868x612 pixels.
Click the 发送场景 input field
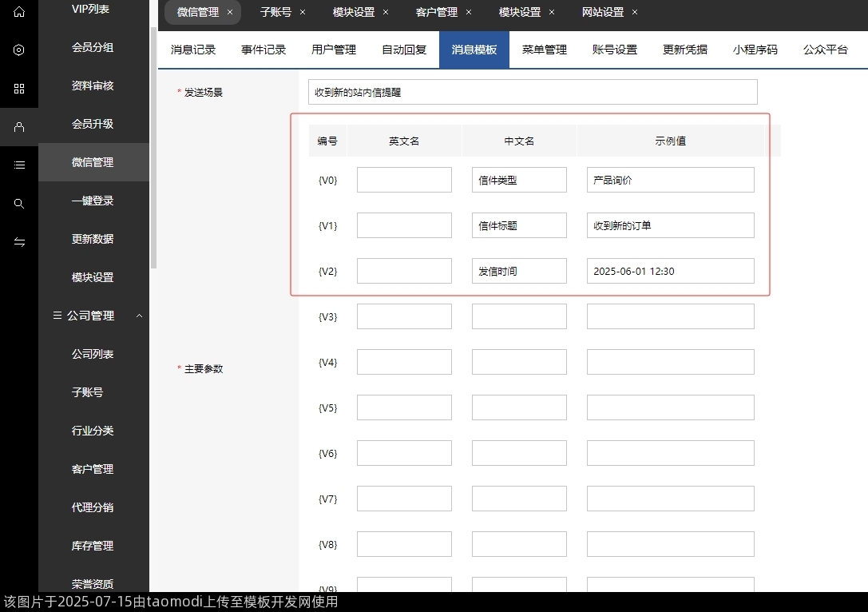pos(532,92)
